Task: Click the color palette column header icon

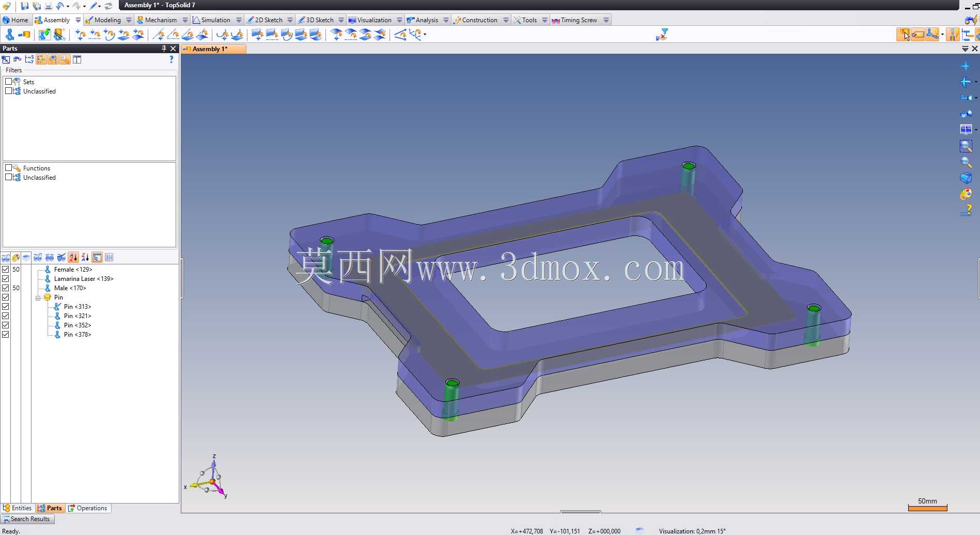Action: 16,257
